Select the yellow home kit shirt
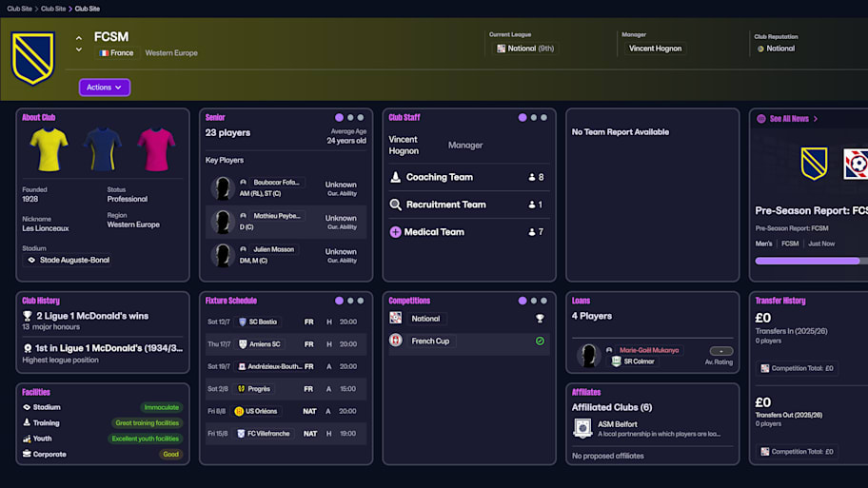This screenshot has width=868, height=488. pyautogui.click(x=49, y=149)
